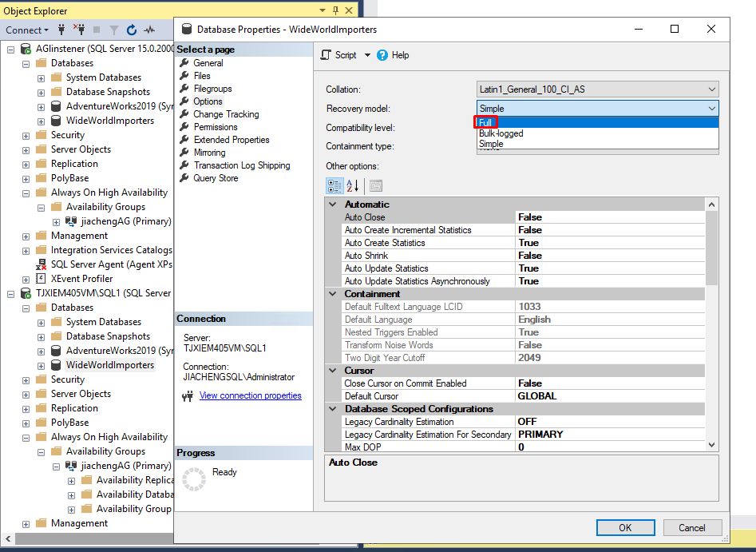This screenshot has width=756, height=552.
Task: Collapse the Containment property category
Action: click(334, 294)
